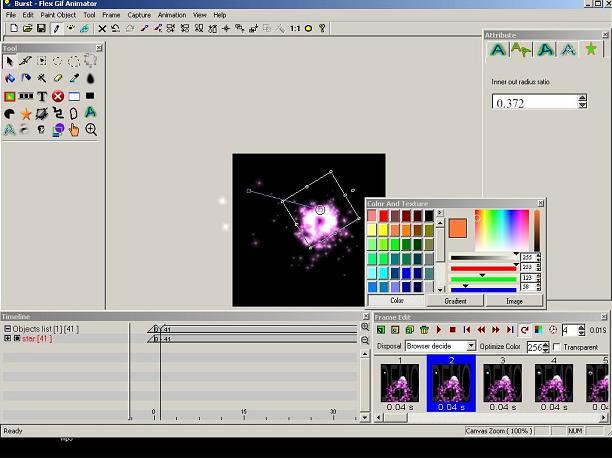Open the Help menu
The height and width of the screenshot is (459, 612).
click(220, 15)
